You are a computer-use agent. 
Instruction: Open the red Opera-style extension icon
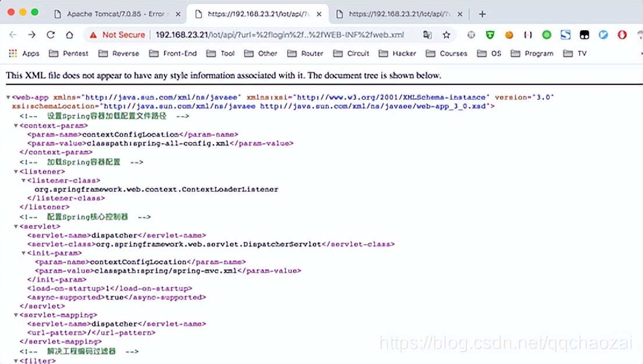tap(622, 35)
